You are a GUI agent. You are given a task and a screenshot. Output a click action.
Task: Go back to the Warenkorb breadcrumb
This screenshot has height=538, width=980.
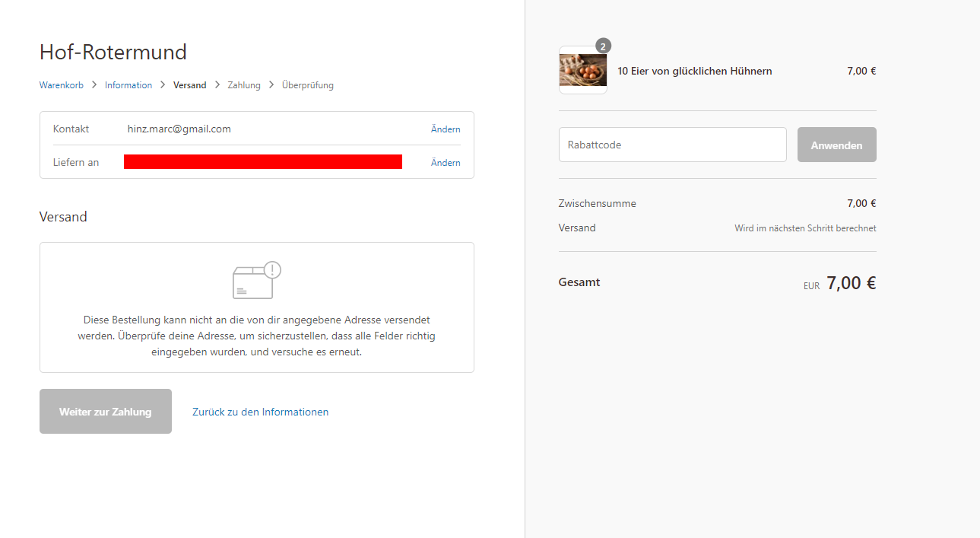click(62, 85)
